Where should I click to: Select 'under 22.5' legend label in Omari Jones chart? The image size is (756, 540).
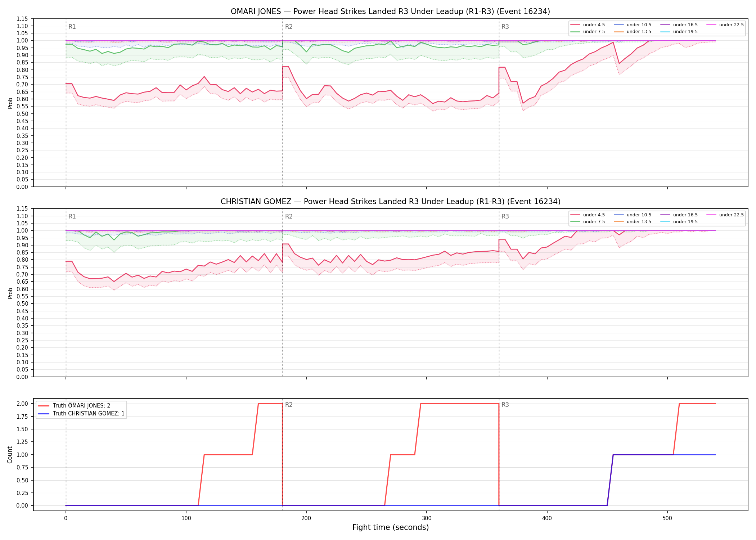tap(732, 25)
